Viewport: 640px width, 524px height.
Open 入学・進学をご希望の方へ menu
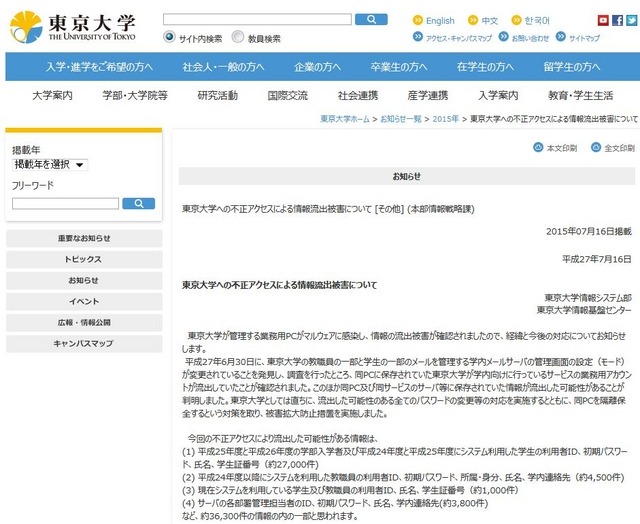click(x=99, y=67)
